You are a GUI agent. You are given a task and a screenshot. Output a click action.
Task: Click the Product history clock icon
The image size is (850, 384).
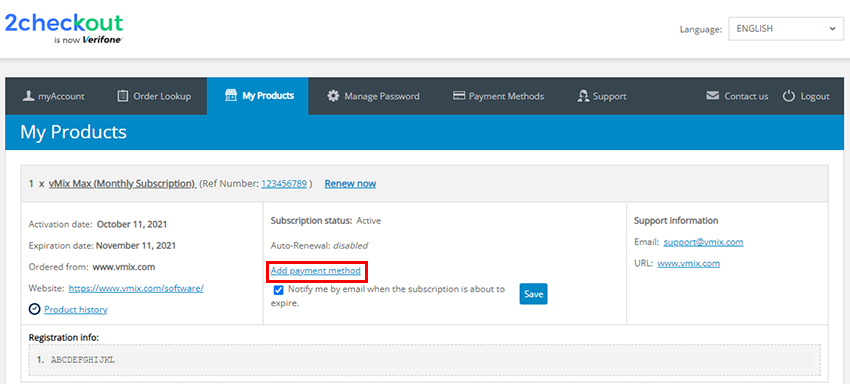pyautogui.click(x=35, y=309)
